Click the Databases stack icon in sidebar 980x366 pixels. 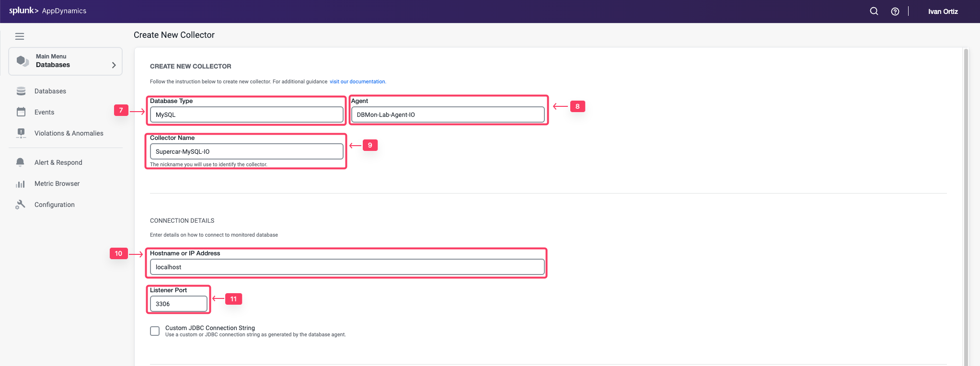point(21,91)
